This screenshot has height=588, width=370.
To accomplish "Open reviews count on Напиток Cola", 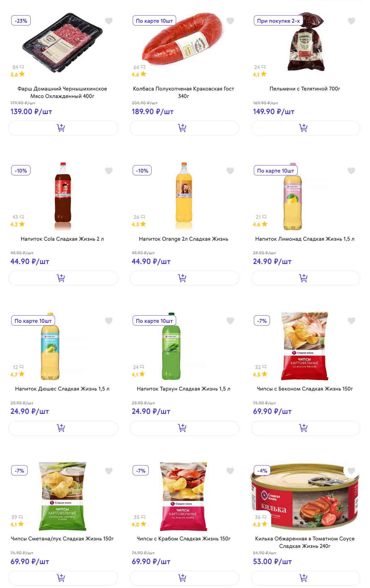I will tap(18, 217).
